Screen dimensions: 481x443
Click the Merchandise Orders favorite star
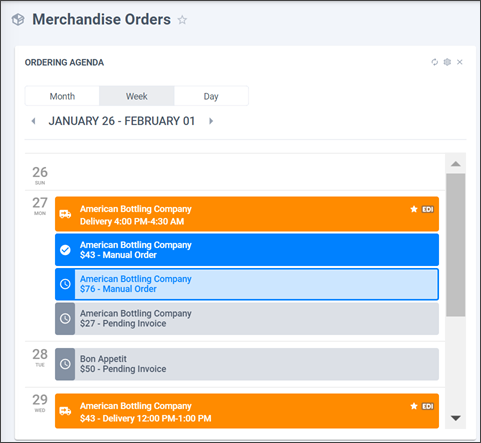(x=182, y=20)
